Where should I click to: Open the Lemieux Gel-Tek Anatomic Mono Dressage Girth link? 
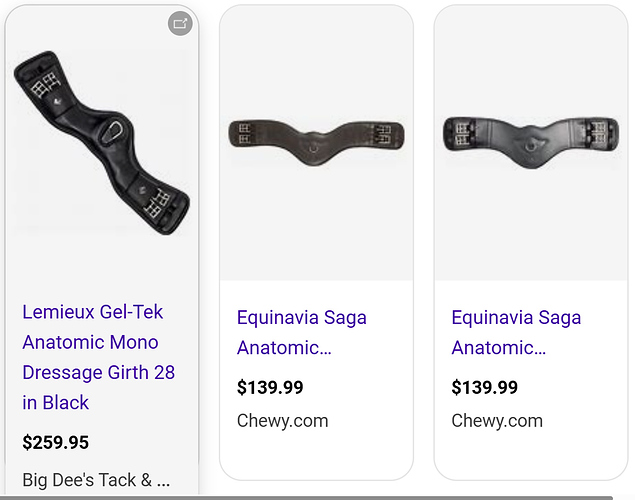pyautogui.click(x=98, y=357)
